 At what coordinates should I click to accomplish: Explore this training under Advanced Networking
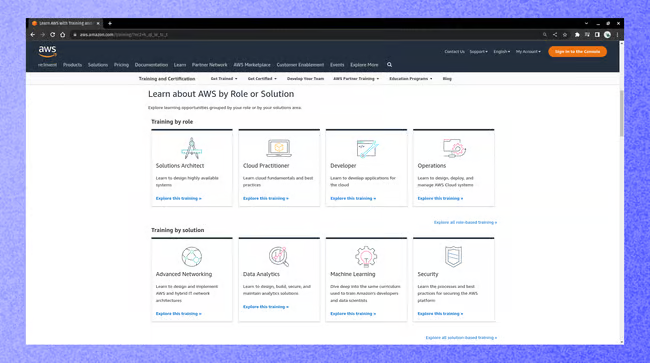(x=178, y=314)
